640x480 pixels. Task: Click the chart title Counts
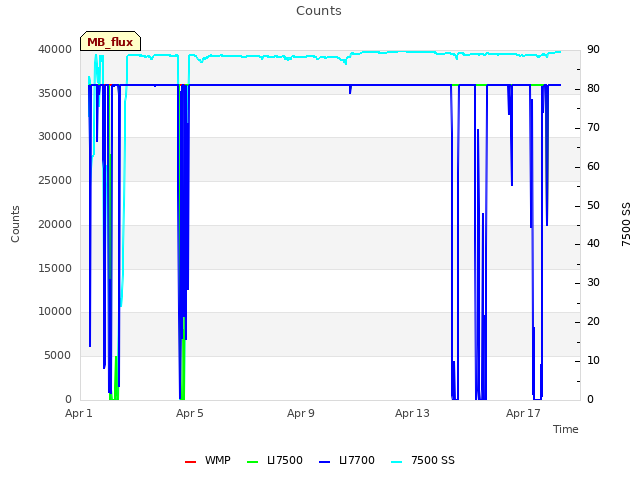[319, 11]
